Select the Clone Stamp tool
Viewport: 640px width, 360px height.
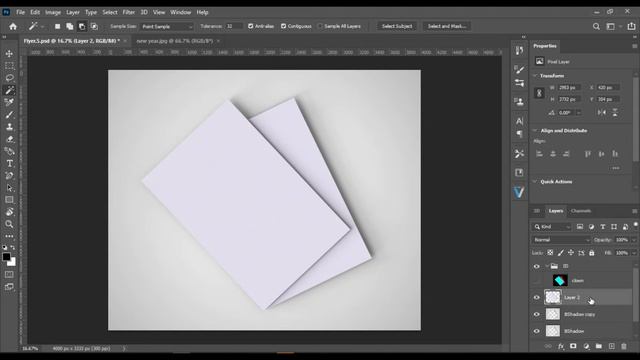(9, 127)
